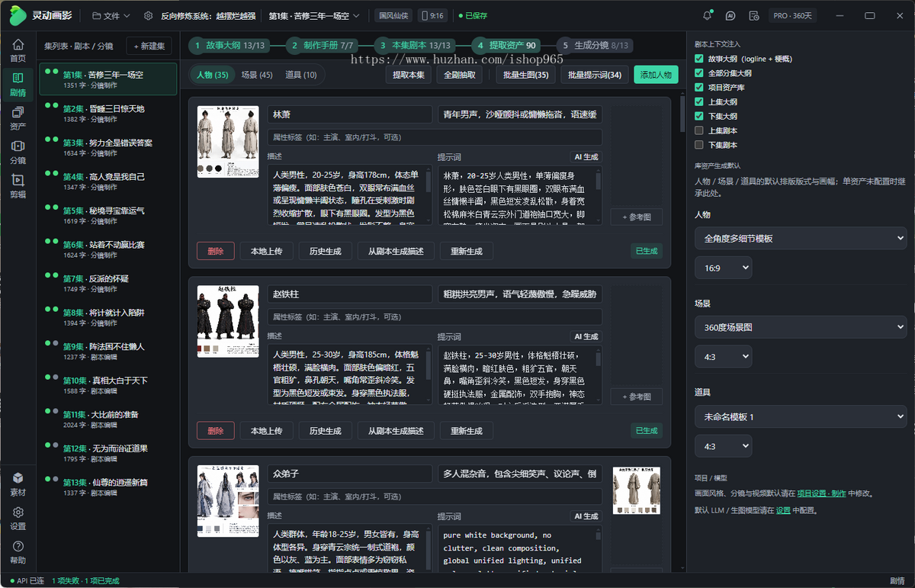The width and height of the screenshot is (915, 588).
Task: Open the 剪辑 editing sidebar icon
Action: 18,187
